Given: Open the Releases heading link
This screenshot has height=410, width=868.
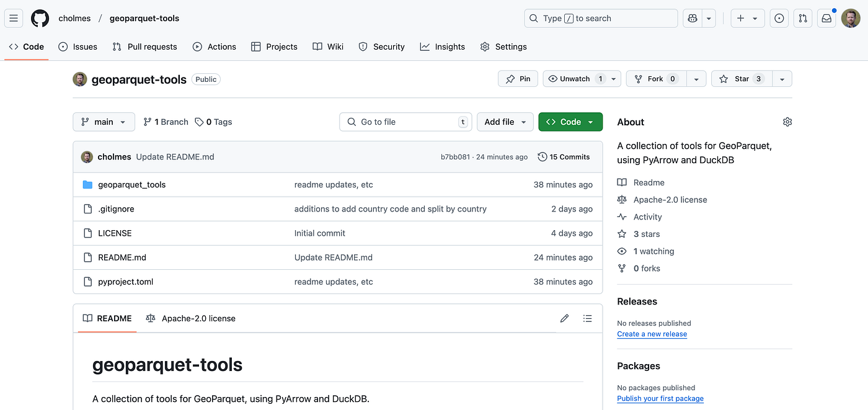Looking at the screenshot, I should click(637, 301).
